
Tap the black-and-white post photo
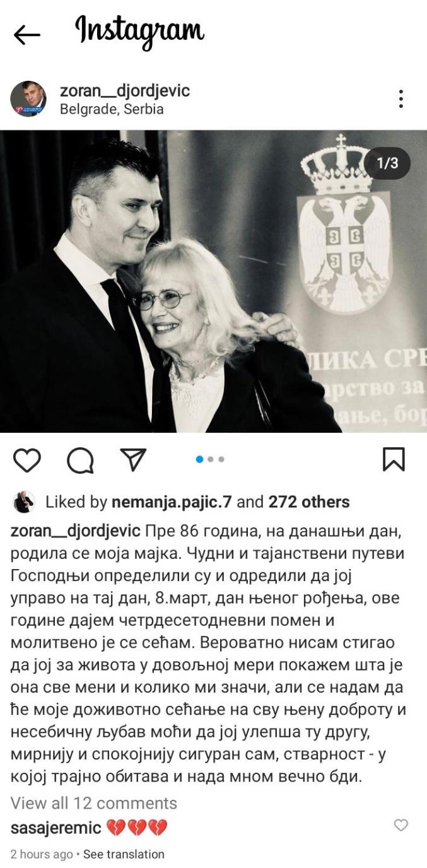point(213,281)
